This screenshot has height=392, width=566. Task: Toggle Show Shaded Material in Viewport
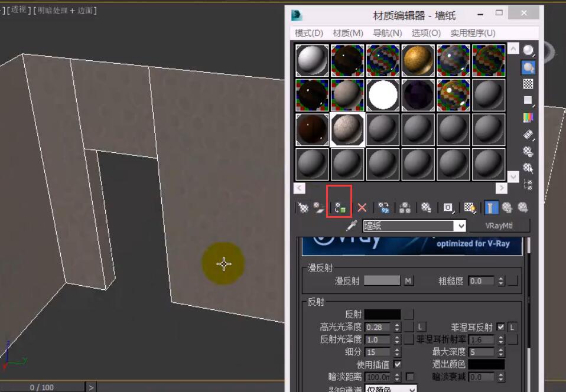(469, 208)
